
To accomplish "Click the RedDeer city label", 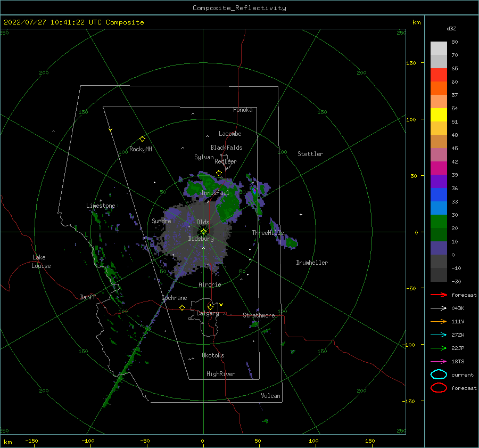I will click(226, 161).
